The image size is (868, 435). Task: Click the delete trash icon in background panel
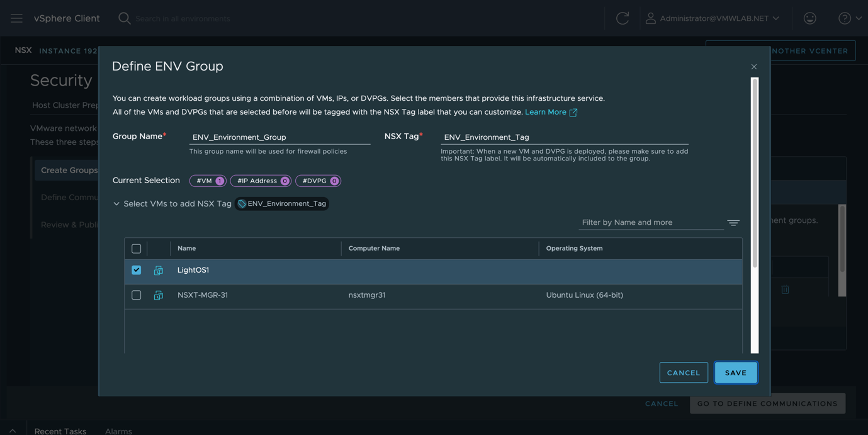pos(785,290)
